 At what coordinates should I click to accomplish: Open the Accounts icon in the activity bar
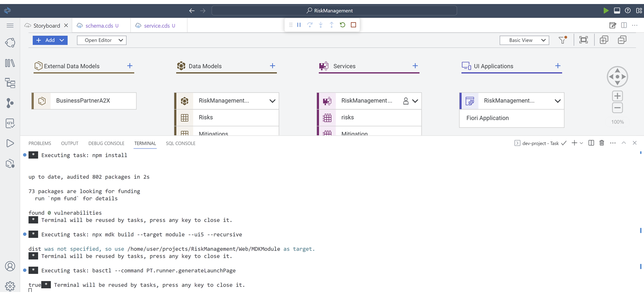pos(10,266)
